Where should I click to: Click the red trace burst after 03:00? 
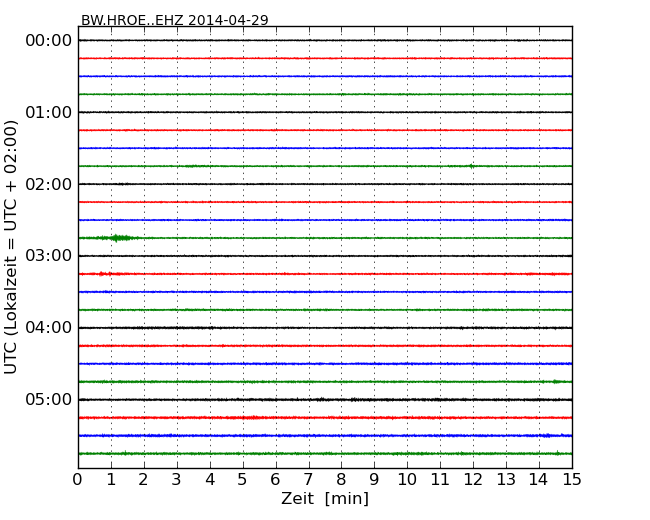coord(106,274)
